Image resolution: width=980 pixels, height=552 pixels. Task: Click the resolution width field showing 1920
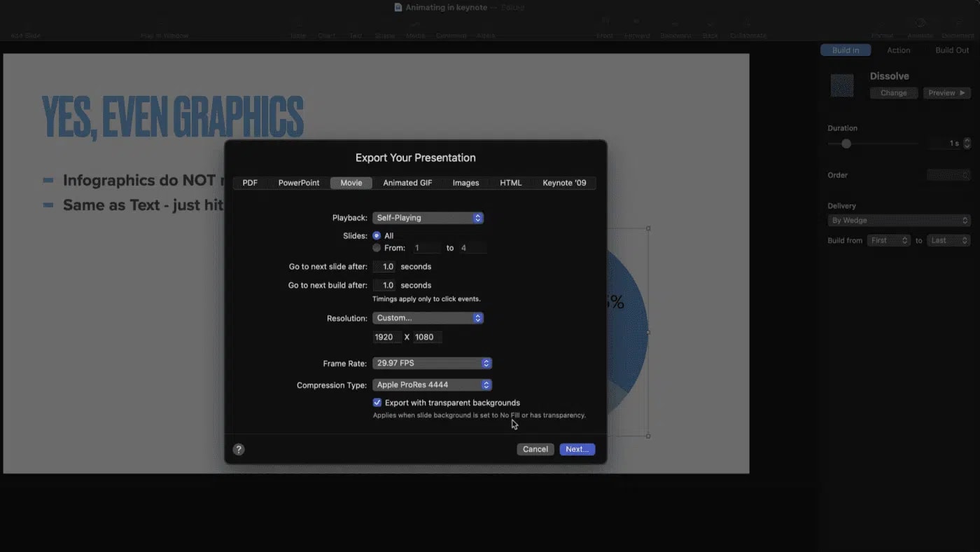[x=386, y=338]
